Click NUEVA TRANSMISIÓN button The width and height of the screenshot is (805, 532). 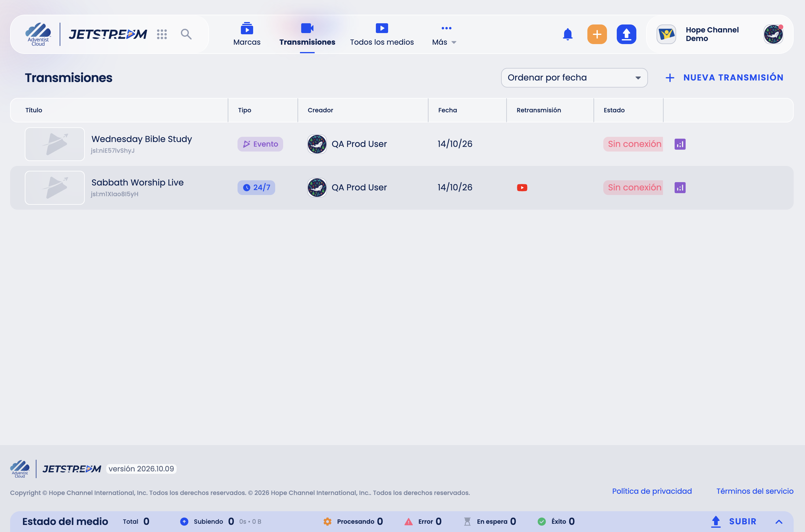(724, 78)
